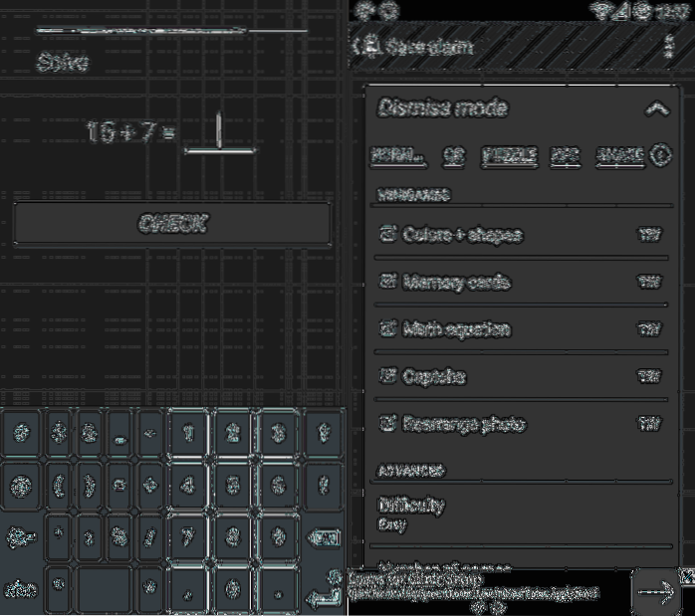The image size is (695, 616).
Task: Tap TRY beside Math equation
Action: 649,329
